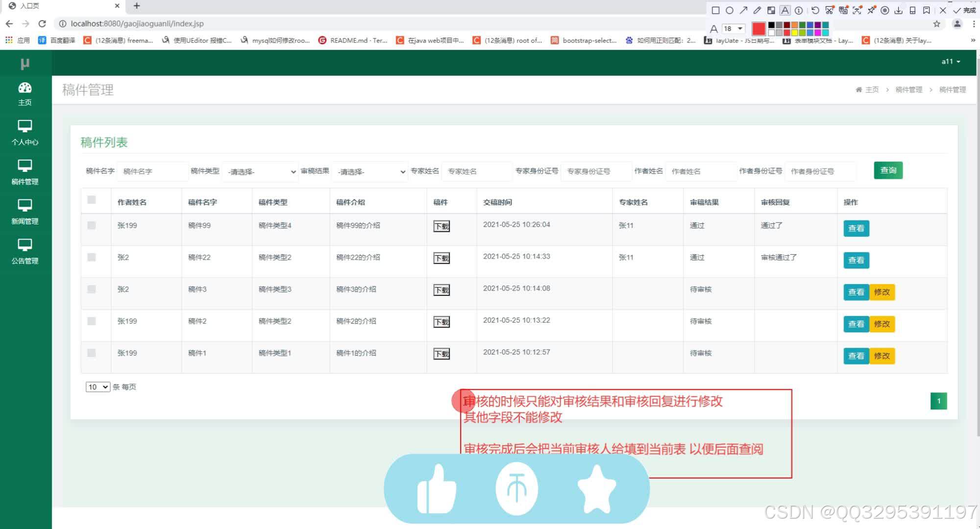Click 修改 for 稿件1
The image size is (980, 529).
coord(882,356)
